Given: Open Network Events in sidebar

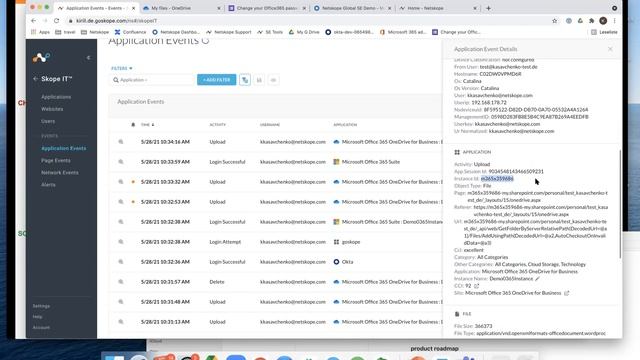Looking at the screenshot, I should click(x=60, y=173).
